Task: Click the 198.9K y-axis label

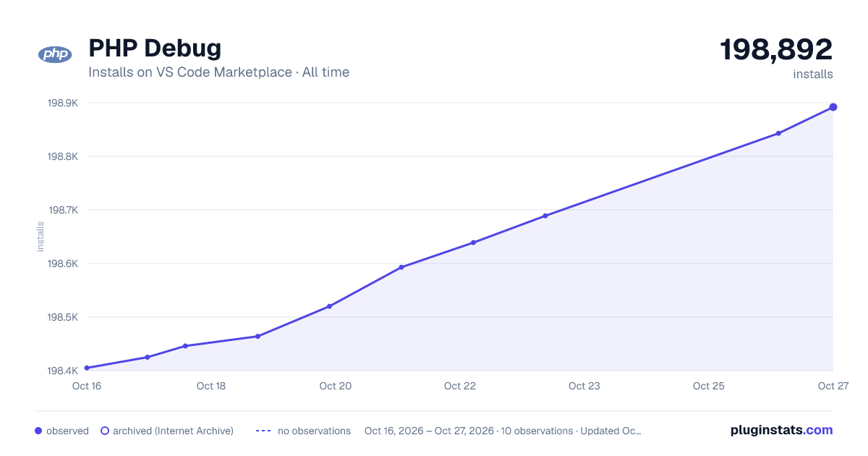Action: tap(63, 103)
